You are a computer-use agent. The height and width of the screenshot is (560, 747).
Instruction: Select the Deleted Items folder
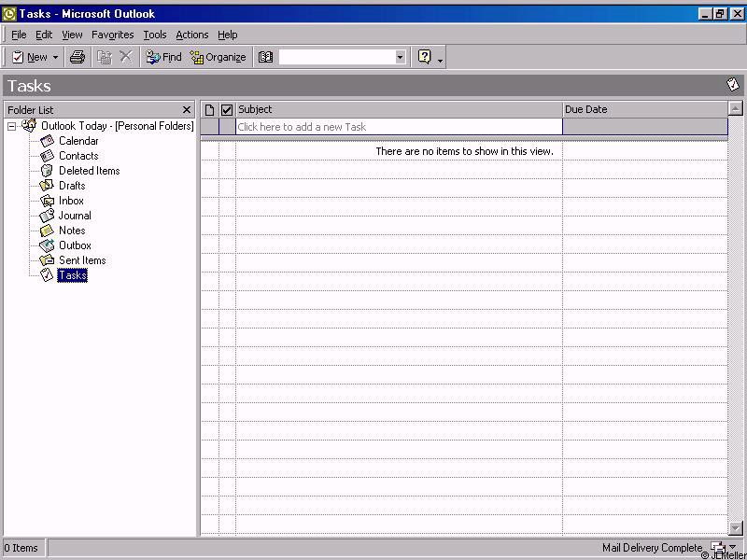click(x=89, y=171)
